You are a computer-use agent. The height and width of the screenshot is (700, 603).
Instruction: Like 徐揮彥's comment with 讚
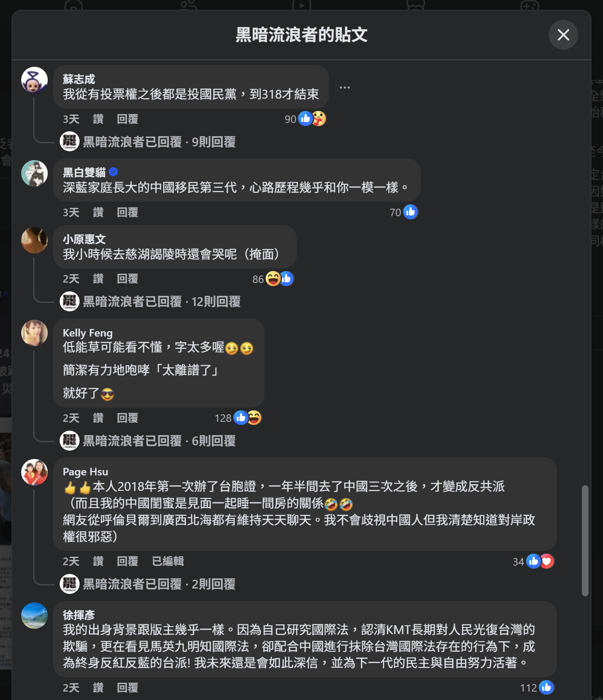coord(98,688)
